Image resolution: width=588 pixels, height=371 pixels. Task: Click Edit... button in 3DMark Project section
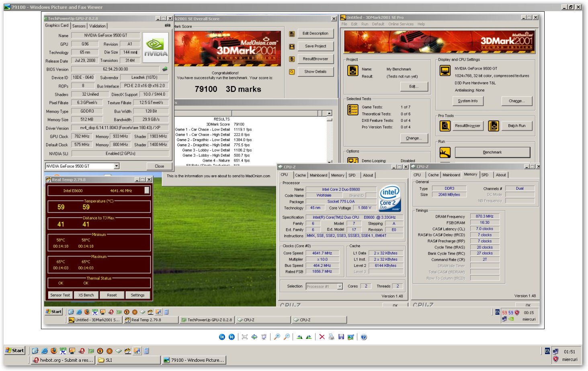(x=414, y=86)
